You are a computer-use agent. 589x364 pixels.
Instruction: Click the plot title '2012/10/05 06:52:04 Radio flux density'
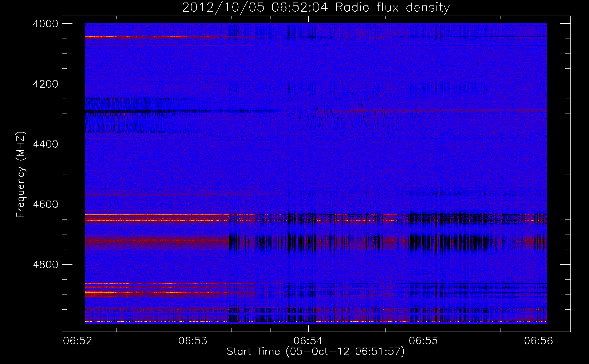[316, 7]
